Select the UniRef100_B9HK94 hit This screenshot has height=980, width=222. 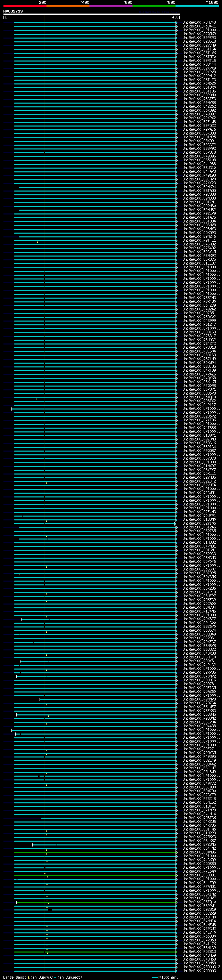(x=199, y=187)
